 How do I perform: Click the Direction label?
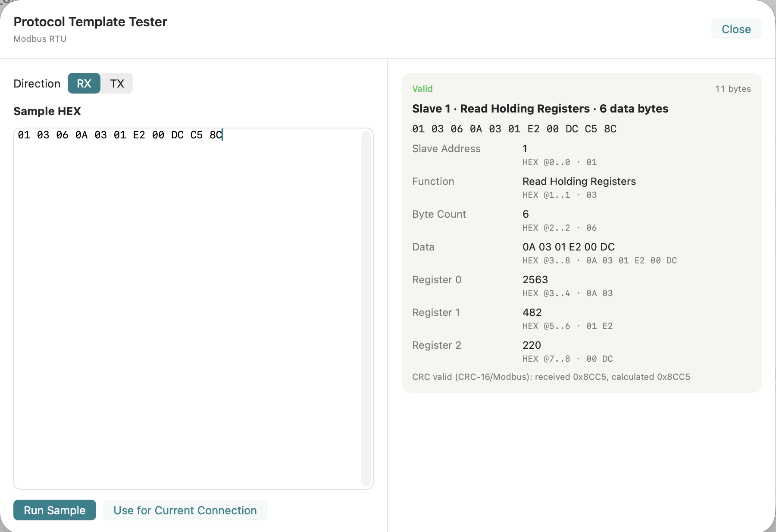point(37,84)
